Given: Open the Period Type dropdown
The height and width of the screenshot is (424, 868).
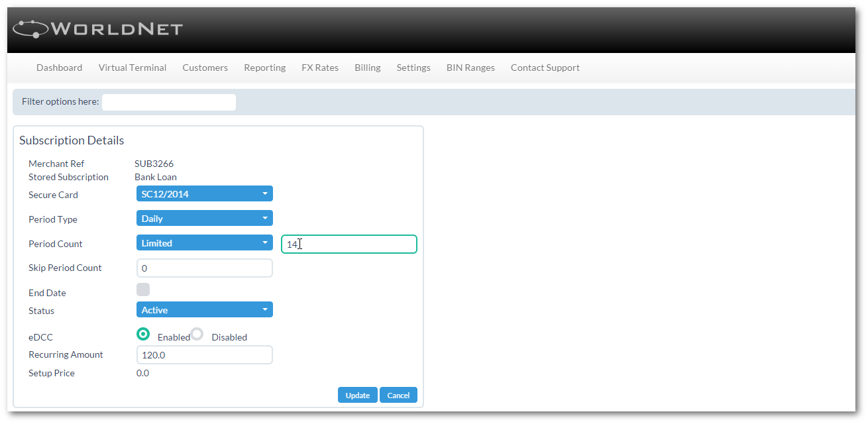Looking at the screenshot, I should (x=204, y=219).
